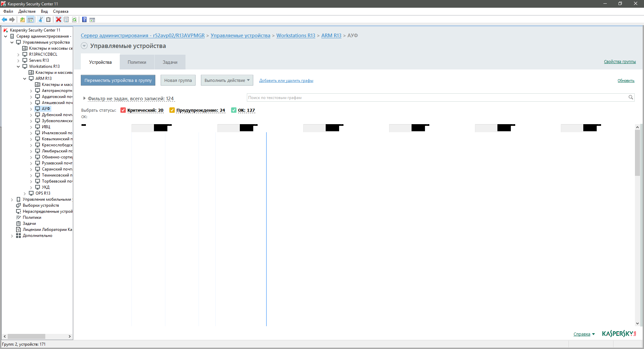
Task: Switch to the Устройства tab
Action: click(100, 62)
